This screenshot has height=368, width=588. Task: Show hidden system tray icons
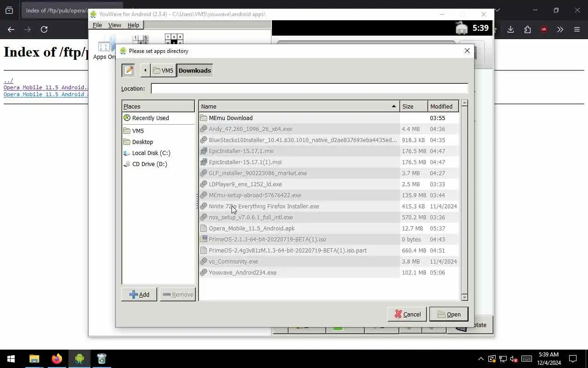[481, 359]
